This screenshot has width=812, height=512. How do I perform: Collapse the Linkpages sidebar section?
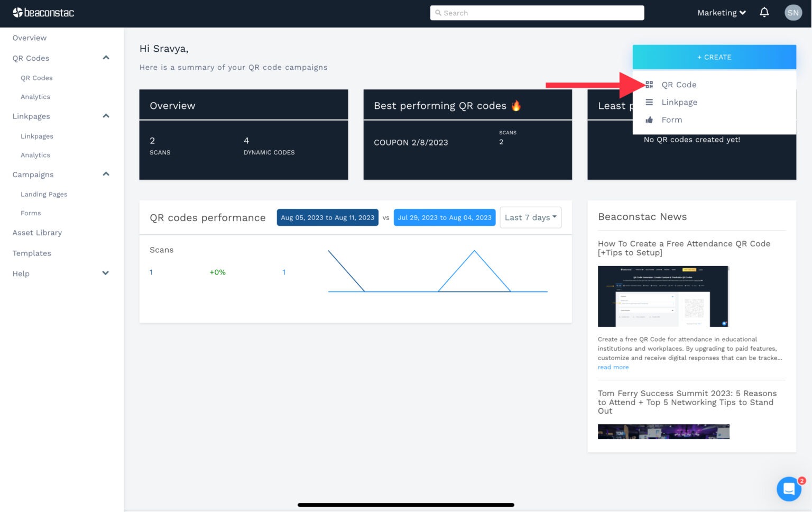[106, 116]
